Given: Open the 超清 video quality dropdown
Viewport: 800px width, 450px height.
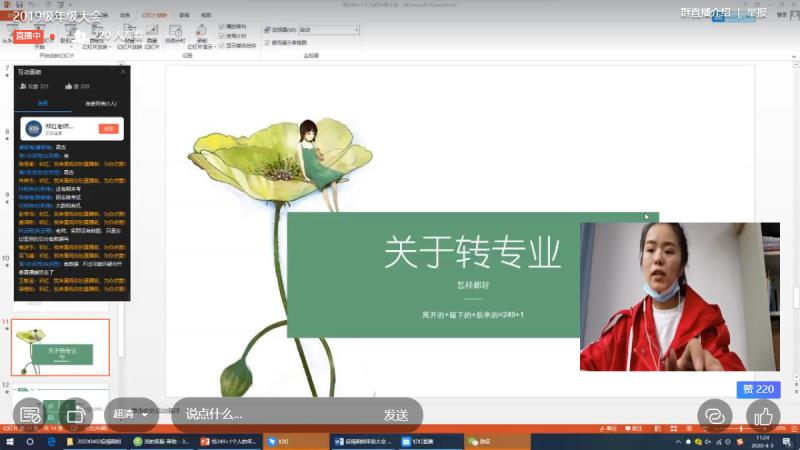Looking at the screenshot, I should [x=131, y=414].
